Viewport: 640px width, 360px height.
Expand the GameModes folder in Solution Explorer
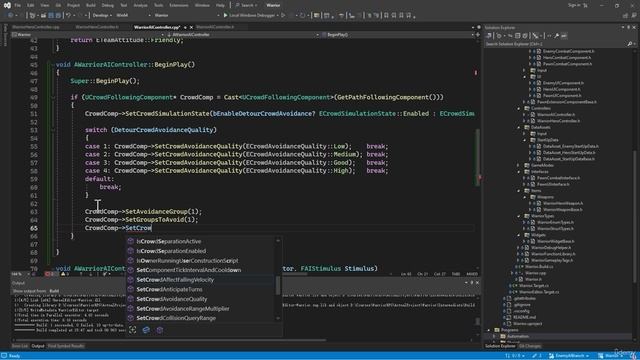click(x=519, y=166)
